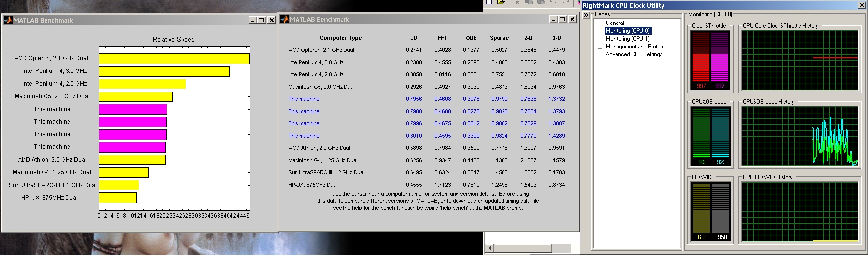The height and width of the screenshot is (257, 868).
Task: Close the RightMark CPU Clock Utility window
Action: [x=862, y=5]
